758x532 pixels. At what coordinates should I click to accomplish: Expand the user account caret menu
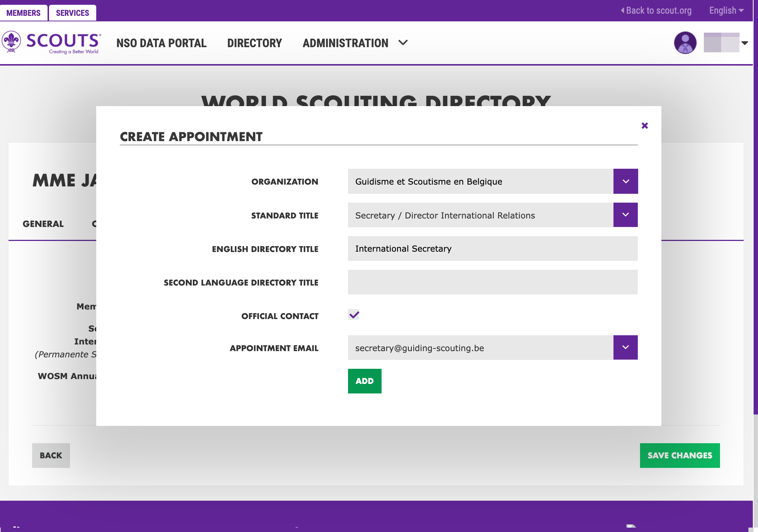745,43
